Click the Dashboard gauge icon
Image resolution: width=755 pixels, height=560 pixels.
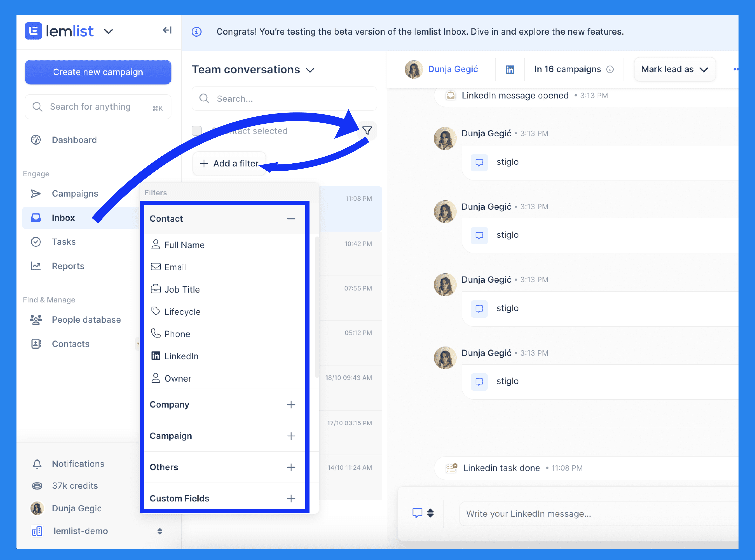click(x=36, y=140)
